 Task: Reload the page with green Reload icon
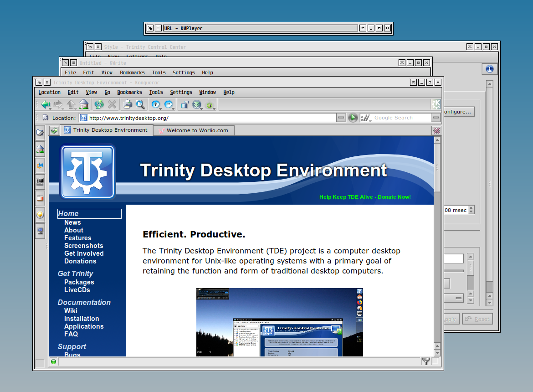click(99, 104)
